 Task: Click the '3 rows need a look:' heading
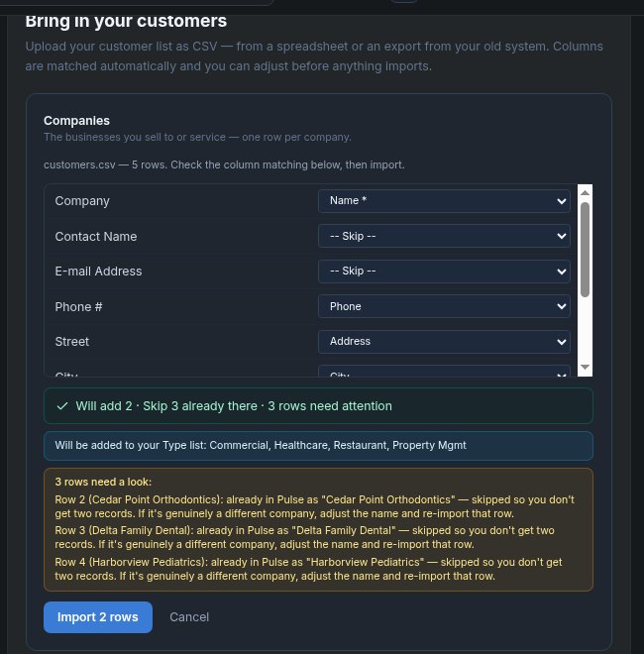point(103,482)
